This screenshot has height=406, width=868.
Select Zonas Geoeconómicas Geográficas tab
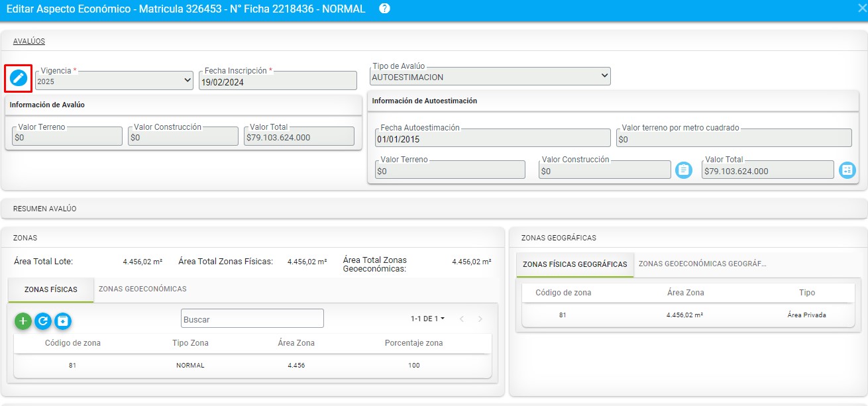pos(702,264)
